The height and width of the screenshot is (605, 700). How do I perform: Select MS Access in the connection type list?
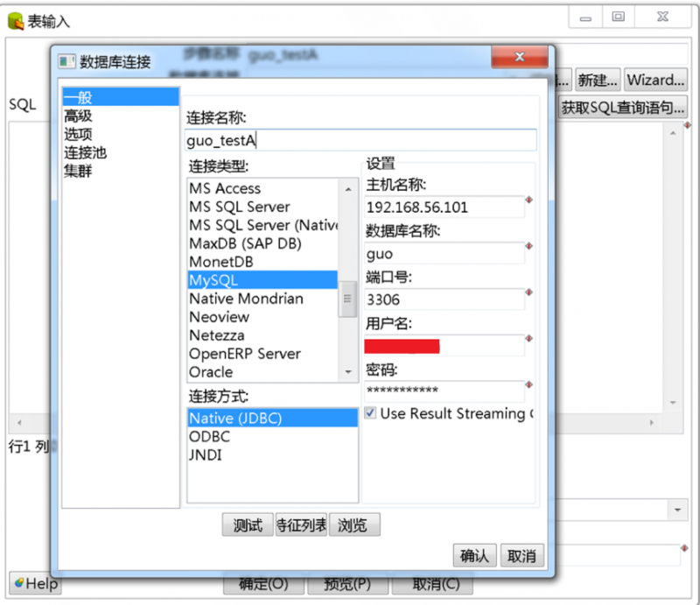coord(224,188)
